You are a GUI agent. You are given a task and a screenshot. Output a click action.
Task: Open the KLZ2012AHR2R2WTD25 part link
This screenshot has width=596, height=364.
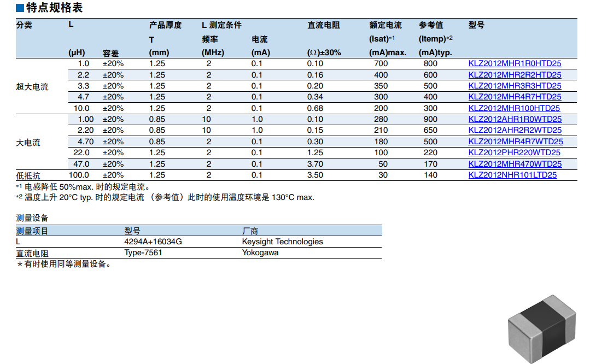coord(515,130)
